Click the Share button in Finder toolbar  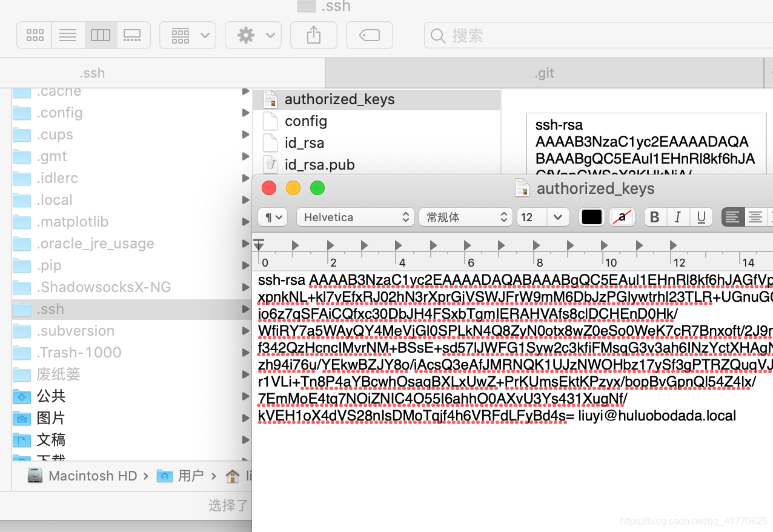[314, 35]
